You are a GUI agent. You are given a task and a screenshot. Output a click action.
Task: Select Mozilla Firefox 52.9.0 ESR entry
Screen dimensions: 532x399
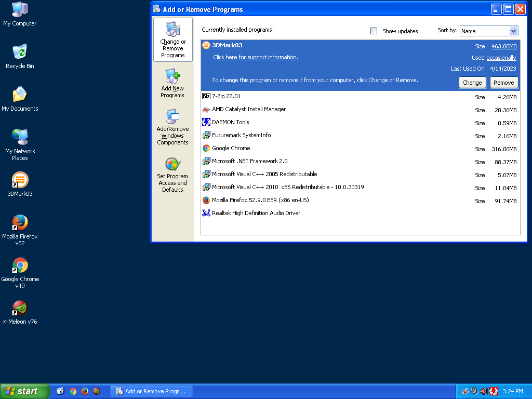[x=361, y=201]
